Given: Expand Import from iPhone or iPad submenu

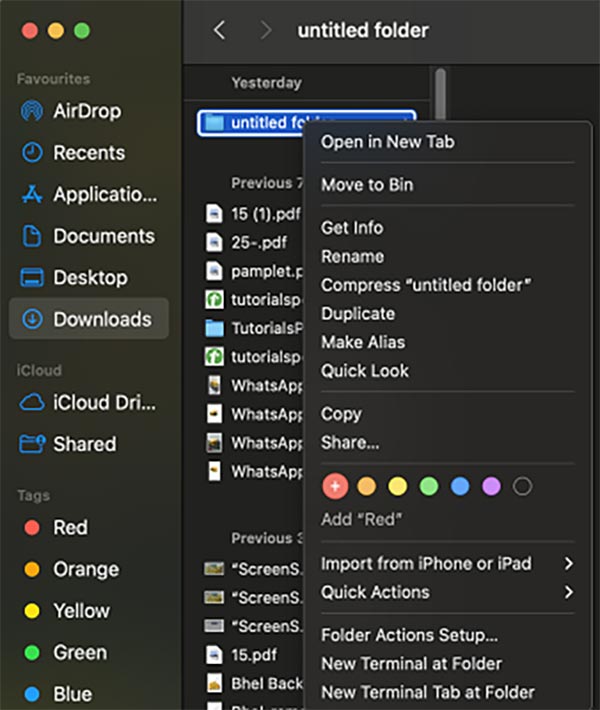Looking at the screenshot, I should pyautogui.click(x=568, y=564).
